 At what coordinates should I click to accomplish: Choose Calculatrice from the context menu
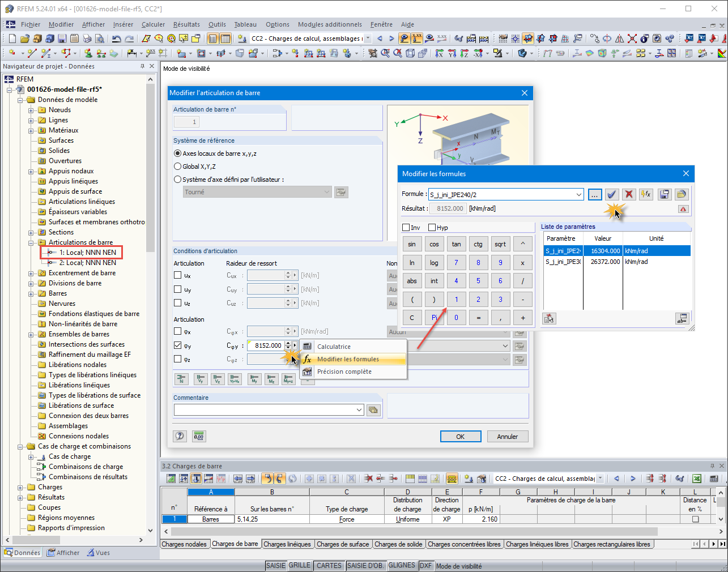coord(353,347)
